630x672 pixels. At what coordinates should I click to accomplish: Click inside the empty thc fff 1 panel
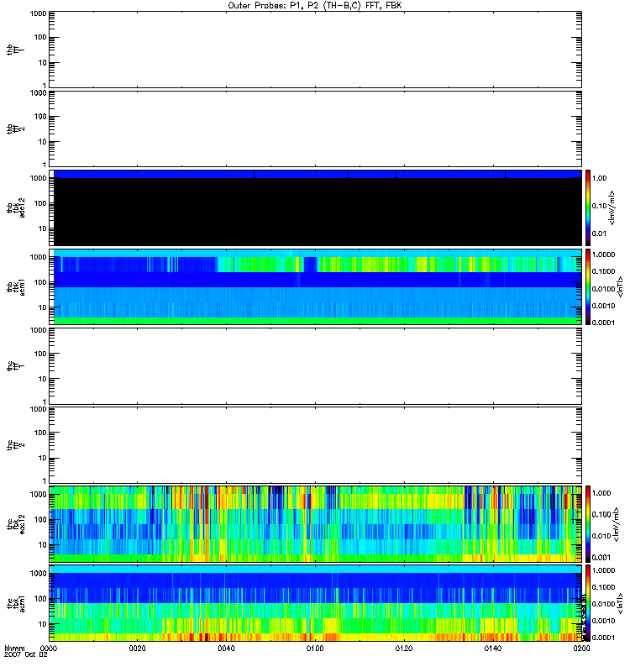315,365
